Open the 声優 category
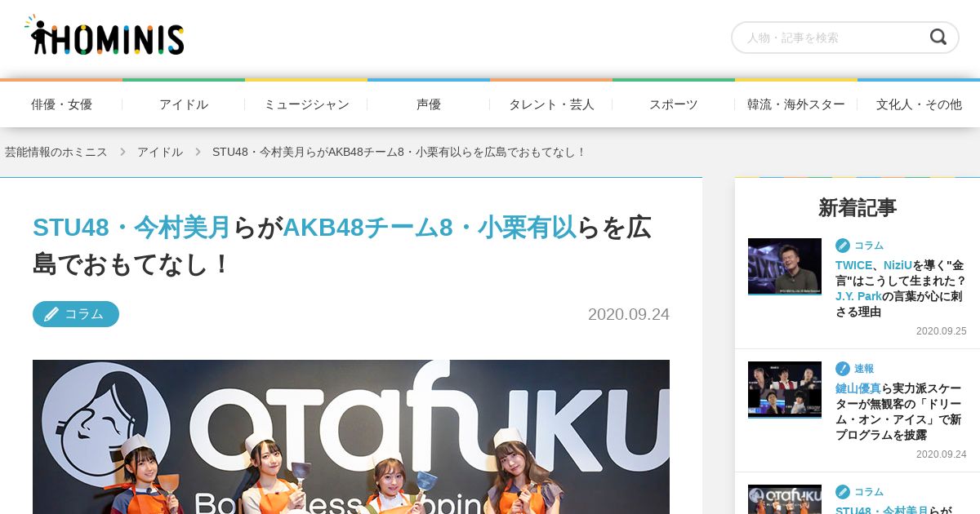 (429, 104)
